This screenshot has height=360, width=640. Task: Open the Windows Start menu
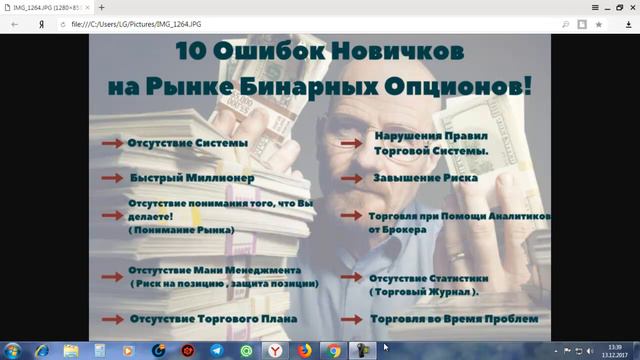[12, 351]
